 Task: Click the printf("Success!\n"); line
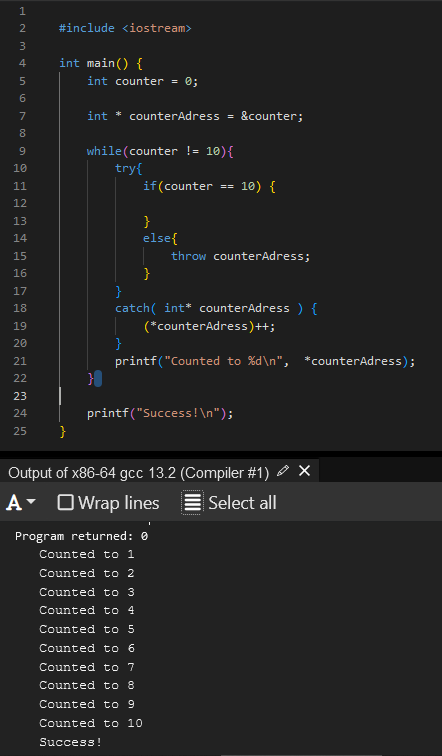160,413
